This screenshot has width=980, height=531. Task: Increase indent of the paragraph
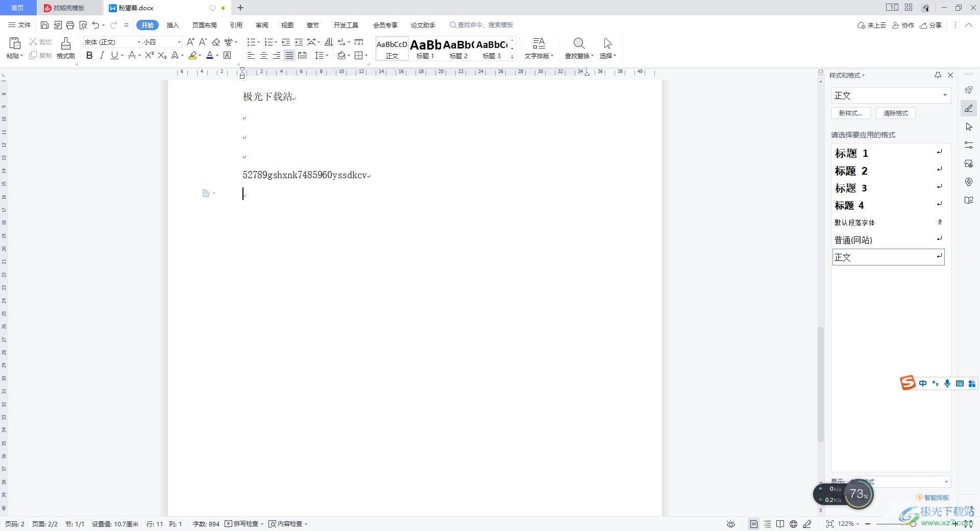(299, 42)
